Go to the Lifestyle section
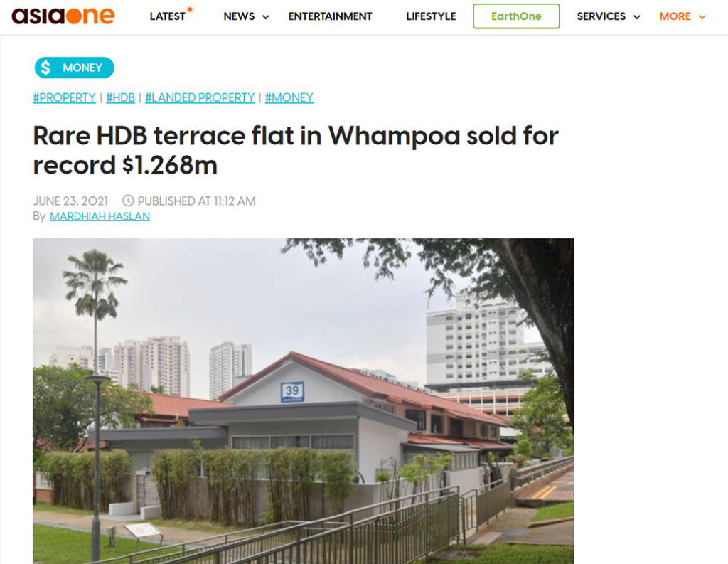Viewport: 728px width, 564px height. tap(431, 16)
